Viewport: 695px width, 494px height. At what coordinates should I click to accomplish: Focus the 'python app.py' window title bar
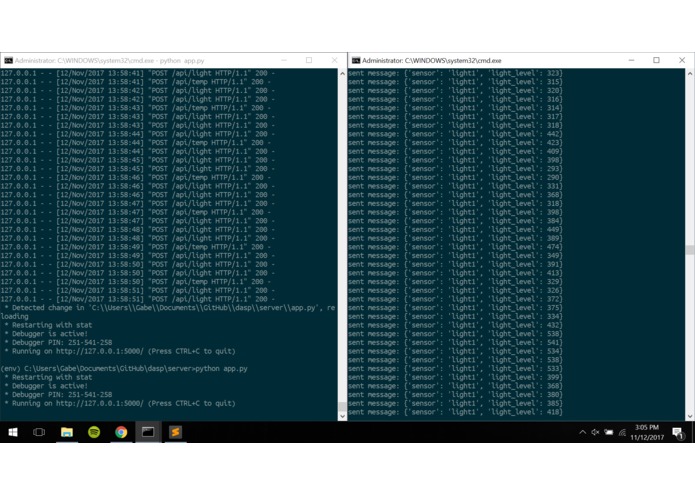(x=173, y=61)
